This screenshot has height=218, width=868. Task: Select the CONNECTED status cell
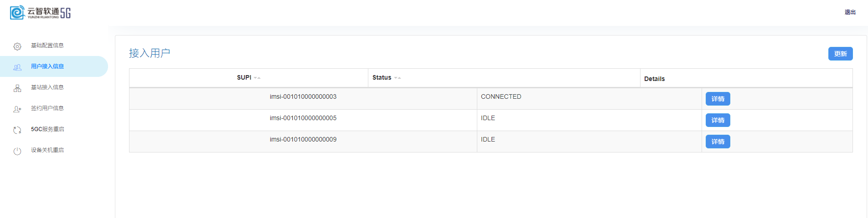[589, 99]
